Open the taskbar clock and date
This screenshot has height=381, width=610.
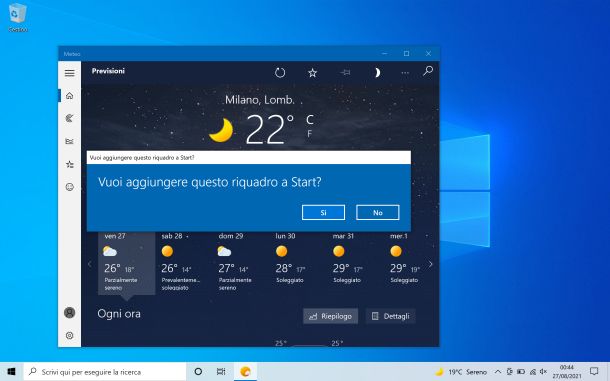[x=567, y=372]
